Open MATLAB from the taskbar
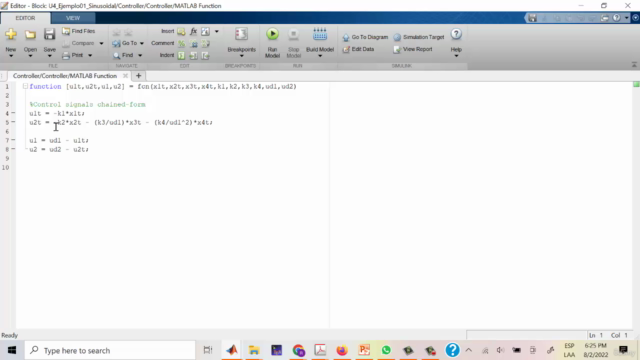The width and height of the screenshot is (640, 360). (x=232, y=350)
